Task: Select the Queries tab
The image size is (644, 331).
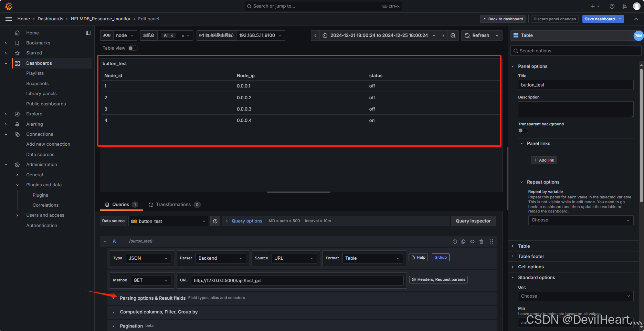Action: 121,205
